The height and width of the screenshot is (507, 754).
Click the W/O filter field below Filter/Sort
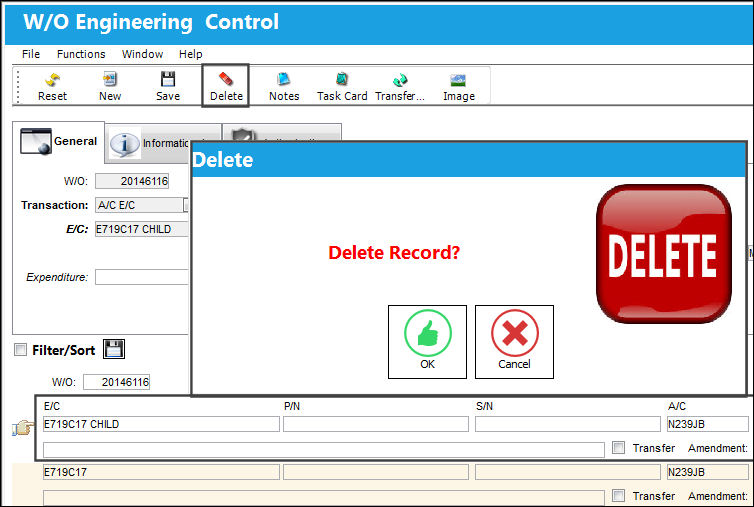[116, 382]
